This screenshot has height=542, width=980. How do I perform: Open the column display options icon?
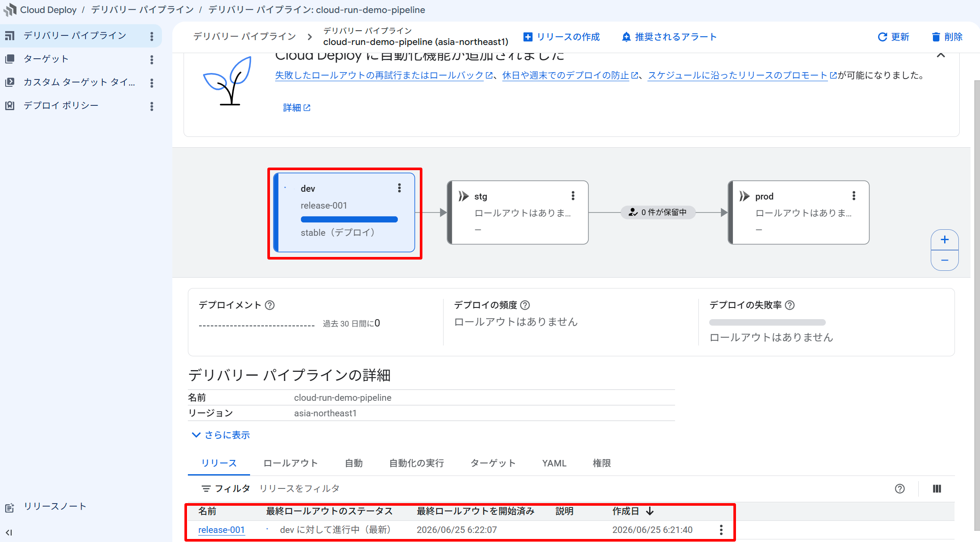point(936,488)
